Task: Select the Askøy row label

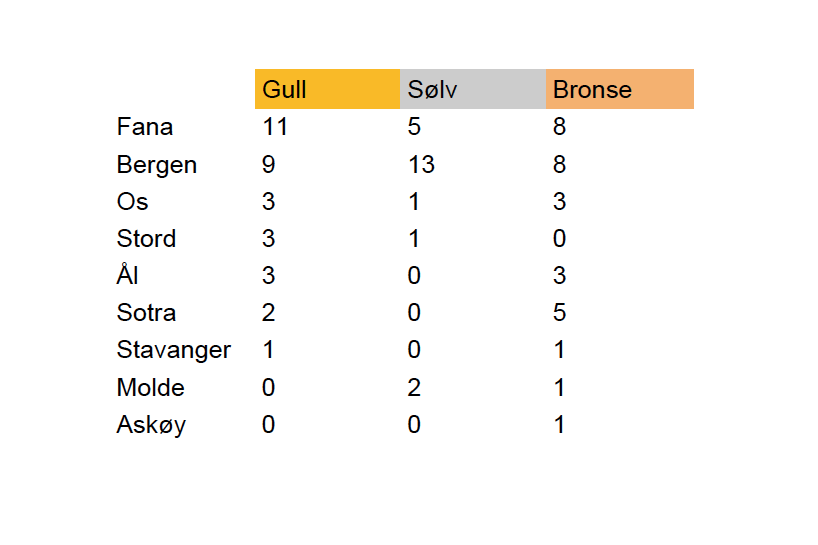Action: (151, 425)
